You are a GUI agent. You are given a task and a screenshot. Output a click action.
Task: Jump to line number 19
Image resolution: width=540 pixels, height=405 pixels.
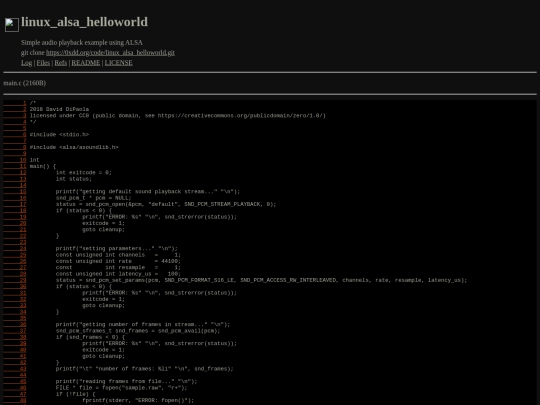pyautogui.click(x=15, y=217)
